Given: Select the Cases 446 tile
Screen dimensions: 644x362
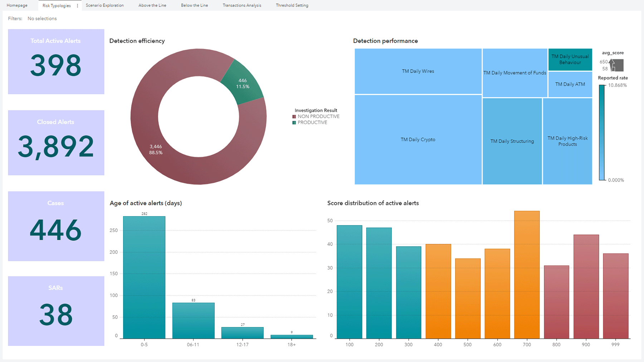Looking at the screenshot, I should 56,226.
